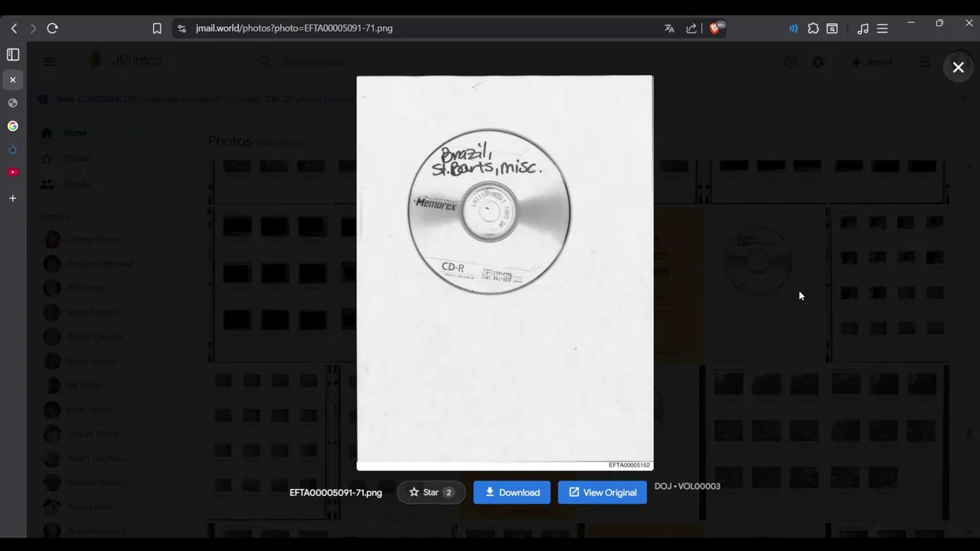The height and width of the screenshot is (551, 980).
Task: Reload the current page
Action: (52, 28)
